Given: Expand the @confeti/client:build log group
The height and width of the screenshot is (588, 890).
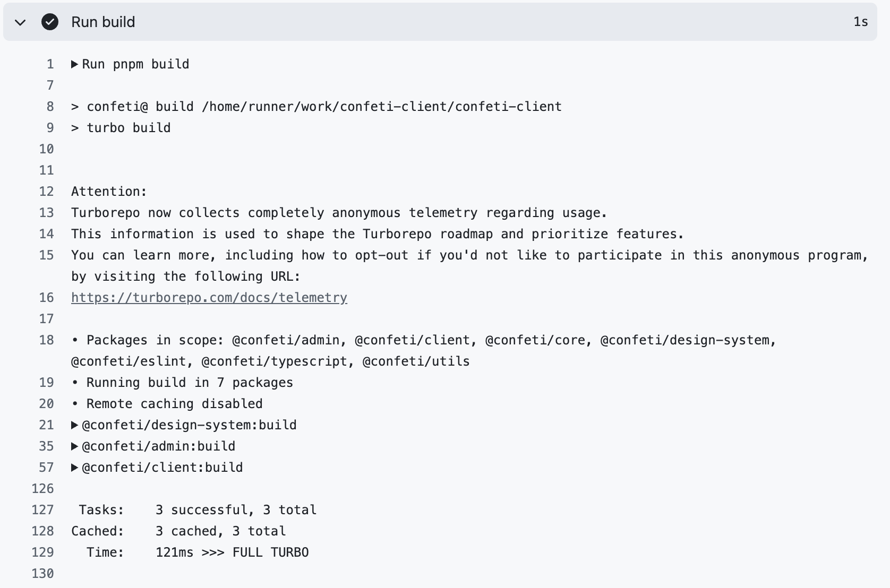Looking at the screenshot, I should coord(75,468).
